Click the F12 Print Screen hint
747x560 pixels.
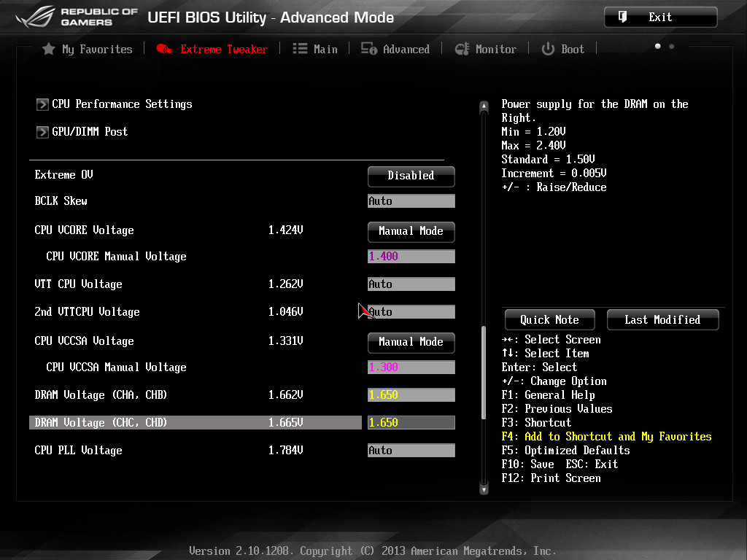point(551,478)
